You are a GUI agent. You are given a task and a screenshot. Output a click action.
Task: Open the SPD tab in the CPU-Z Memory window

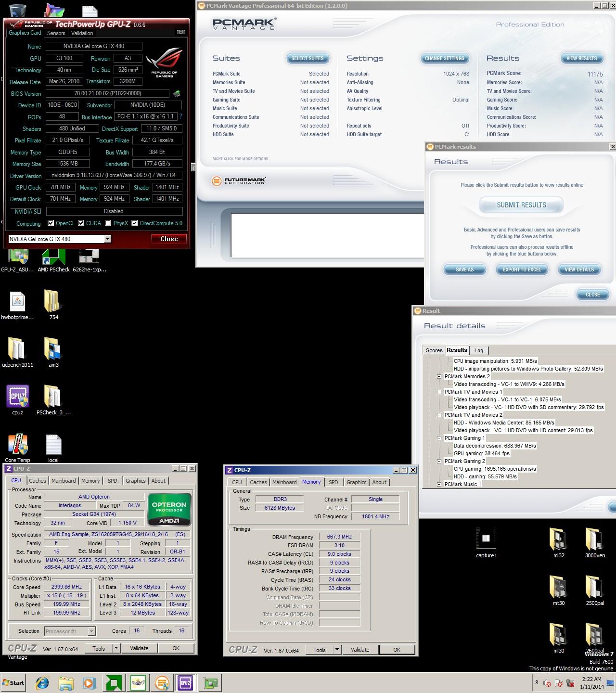[x=333, y=482]
